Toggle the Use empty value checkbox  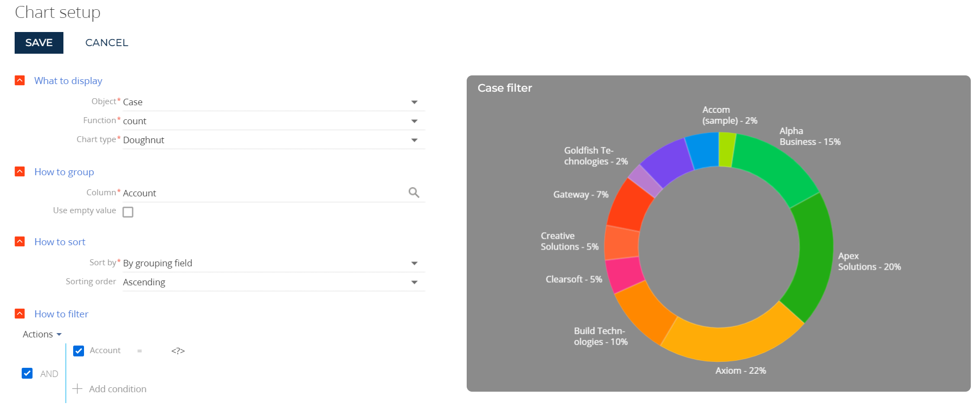point(128,212)
